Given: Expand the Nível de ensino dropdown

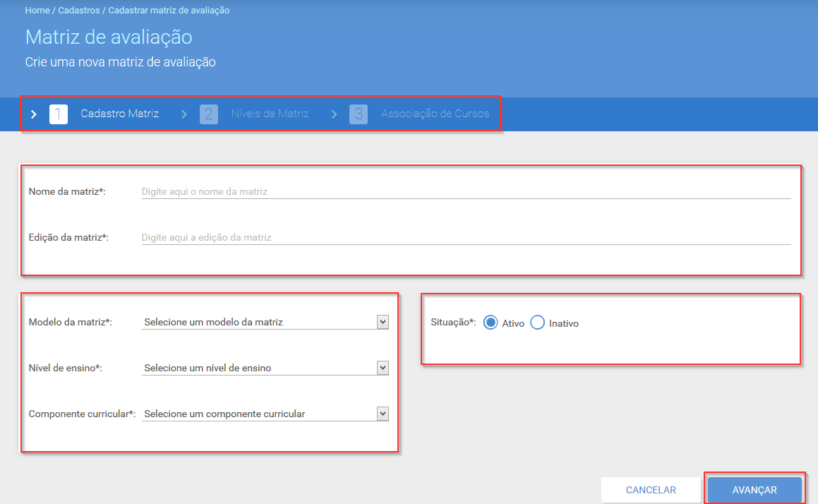Looking at the screenshot, I should (265, 368).
